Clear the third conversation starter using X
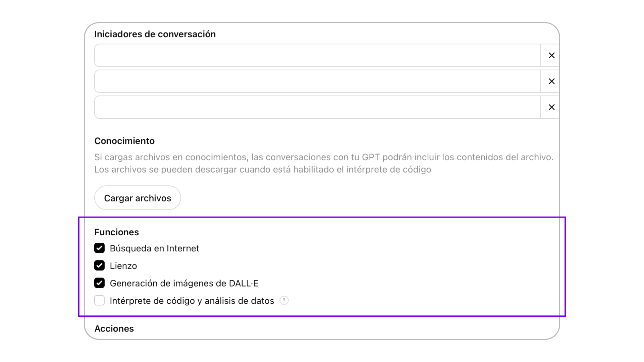 tap(551, 107)
